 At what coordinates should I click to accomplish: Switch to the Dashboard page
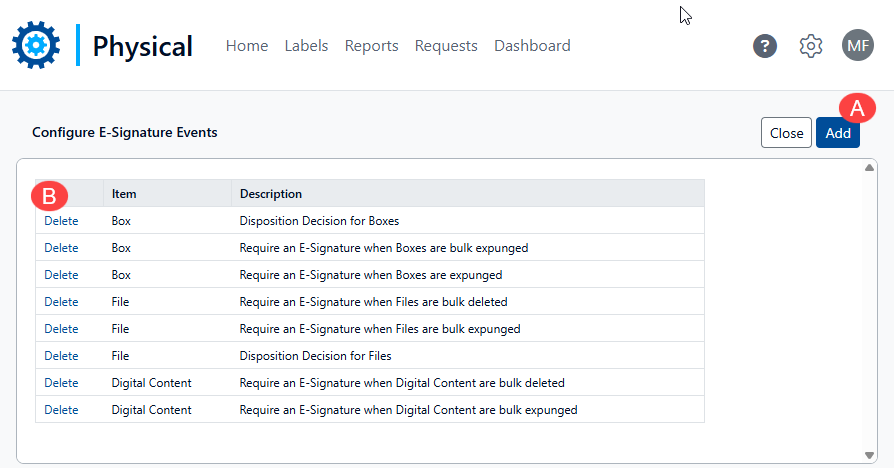[x=532, y=46]
